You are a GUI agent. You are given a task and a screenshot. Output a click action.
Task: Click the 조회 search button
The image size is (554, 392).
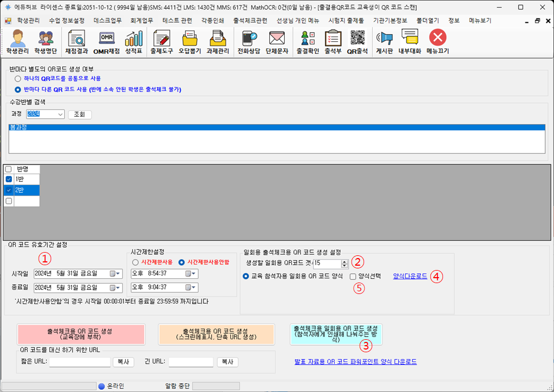pyautogui.click(x=80, y=114)
